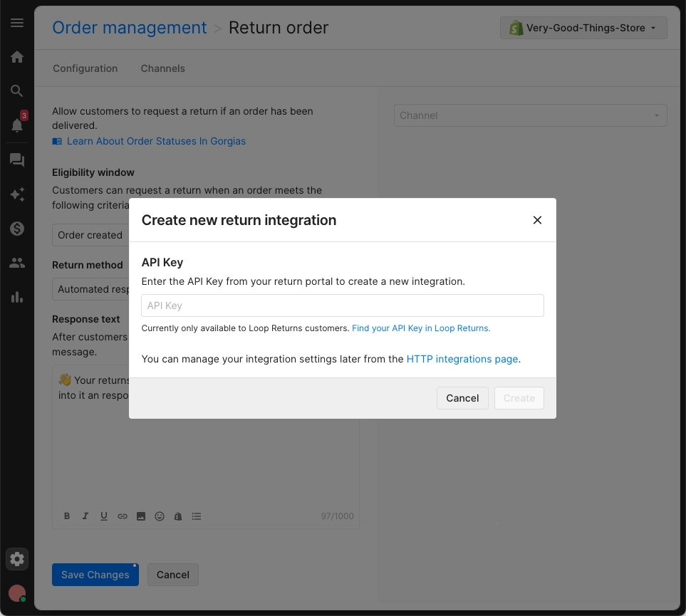
Task: Open search from the sidebar
Action: click(16, 91)
